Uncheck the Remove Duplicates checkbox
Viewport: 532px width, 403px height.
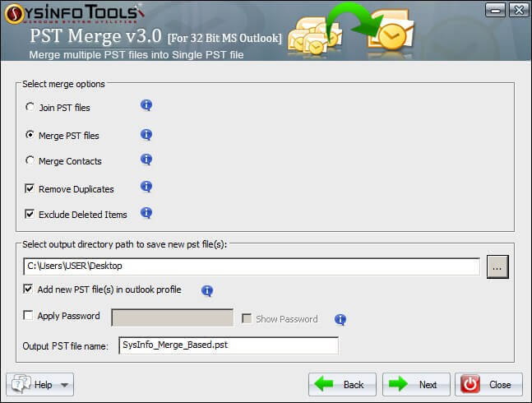point(30,189)
